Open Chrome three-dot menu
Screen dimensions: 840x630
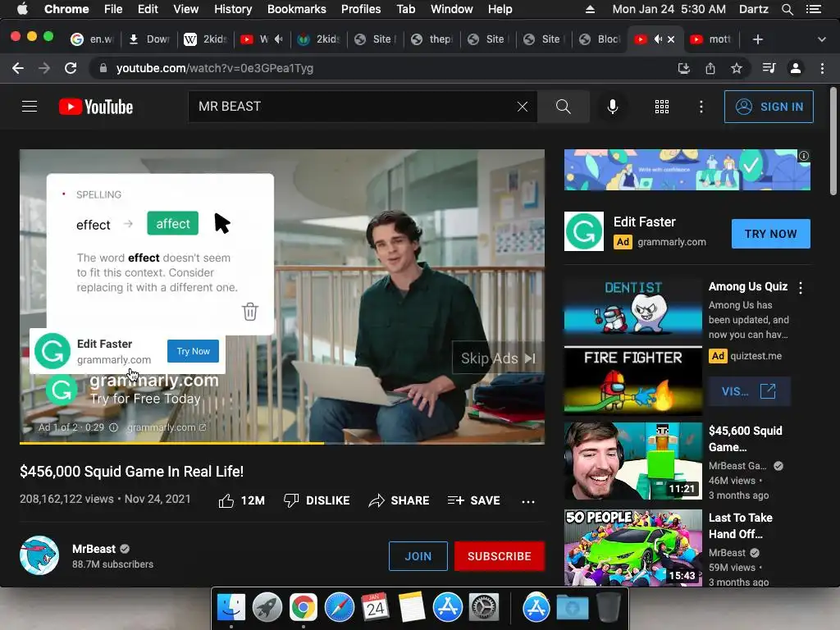coord(822,68)
